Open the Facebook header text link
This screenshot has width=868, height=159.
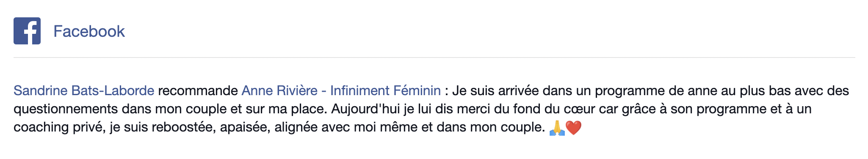click(x=89, y=31)
